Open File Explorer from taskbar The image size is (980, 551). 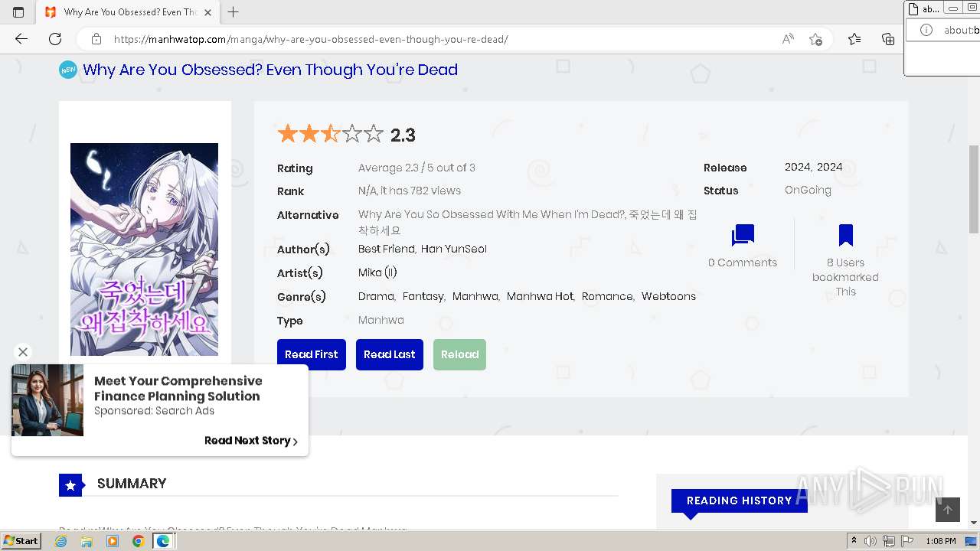point(87,541)
